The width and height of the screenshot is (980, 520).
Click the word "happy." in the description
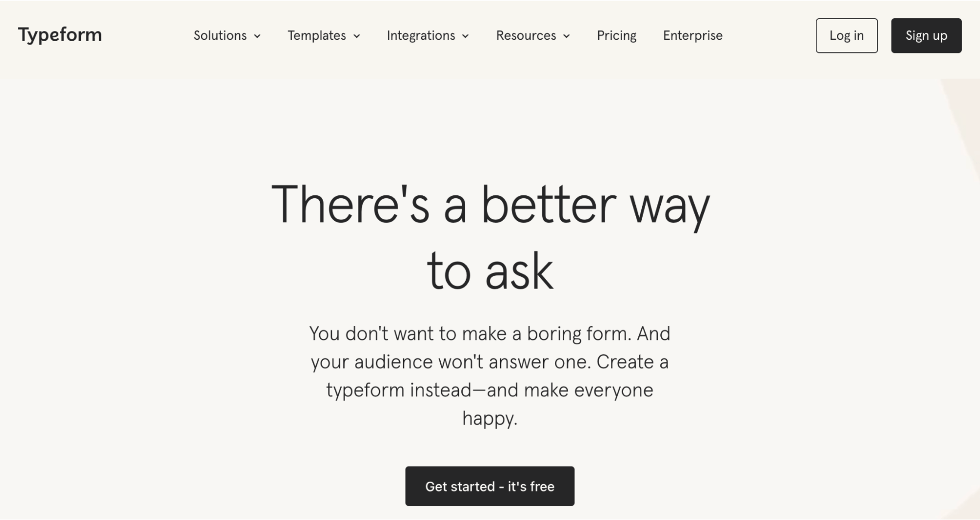click(x=490, y=418)
